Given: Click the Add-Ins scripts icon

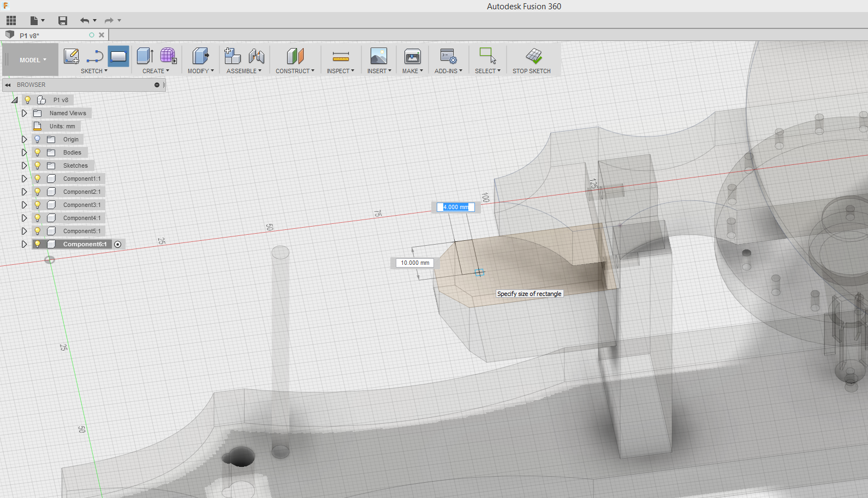Looking at the screenshot, I should tap(448, 56).
